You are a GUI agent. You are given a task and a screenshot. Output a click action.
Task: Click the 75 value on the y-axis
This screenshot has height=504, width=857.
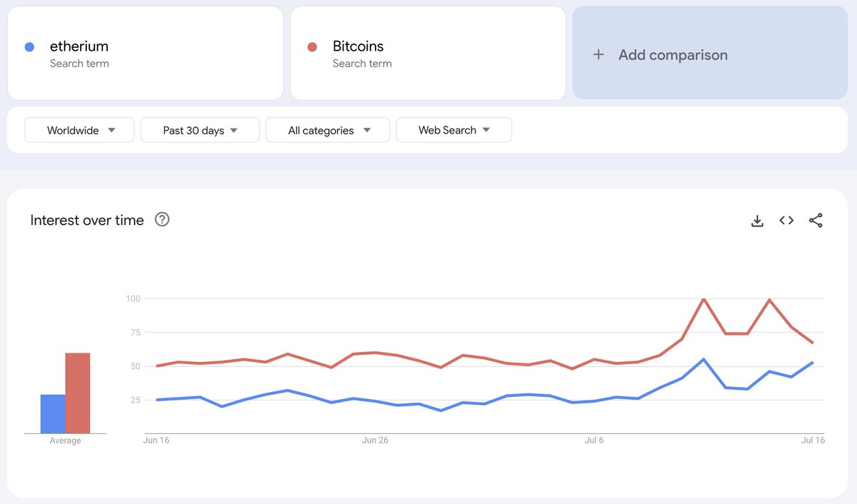[136, 333]
